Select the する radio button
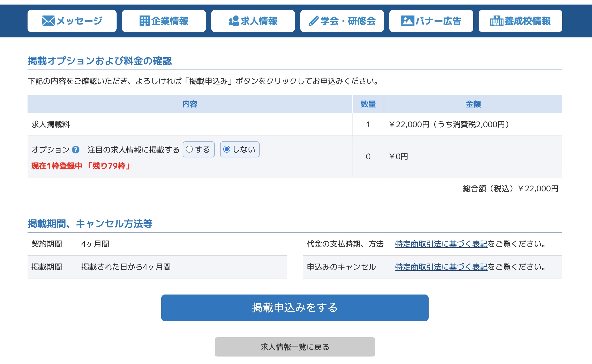This screenshot has width=592, height=364. (189, 149)
